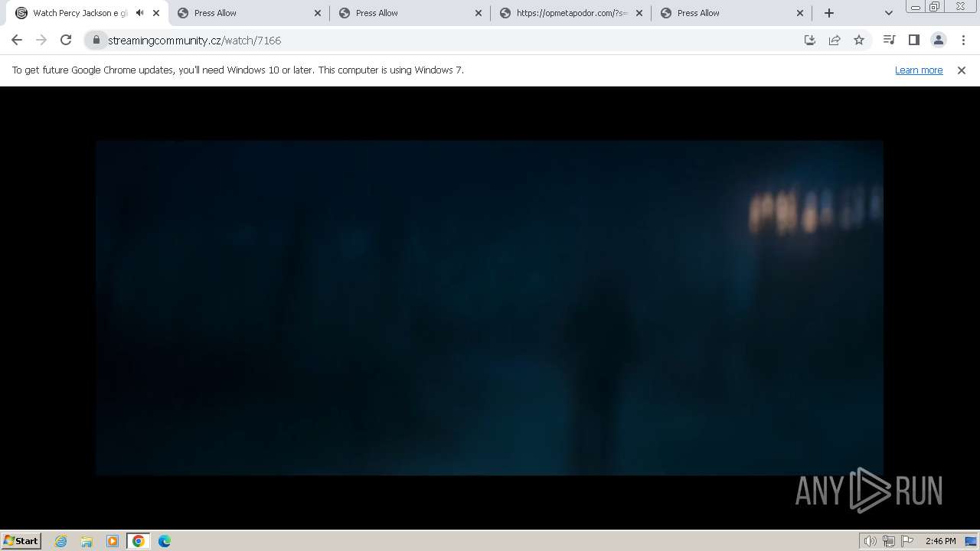Open the system volume speaker icon
The width and height of the screenshot is (980, 551).
(x=871, y=541)
